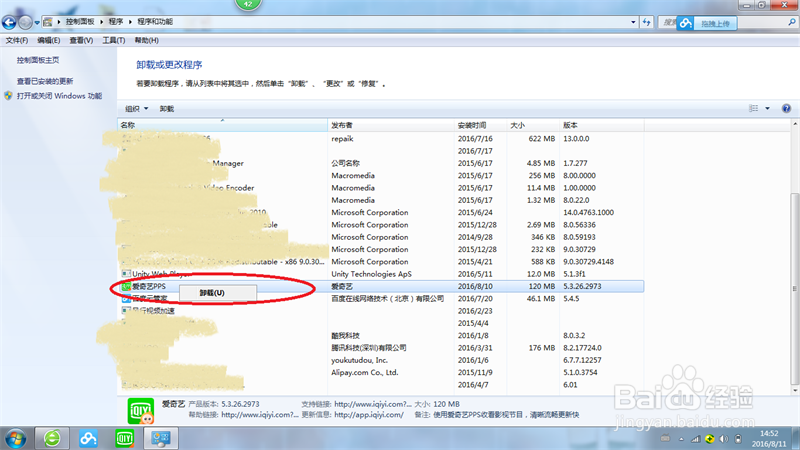Open the view options dropdown arrow
Screen dimensions: 800x450
[x=767, y=108]
